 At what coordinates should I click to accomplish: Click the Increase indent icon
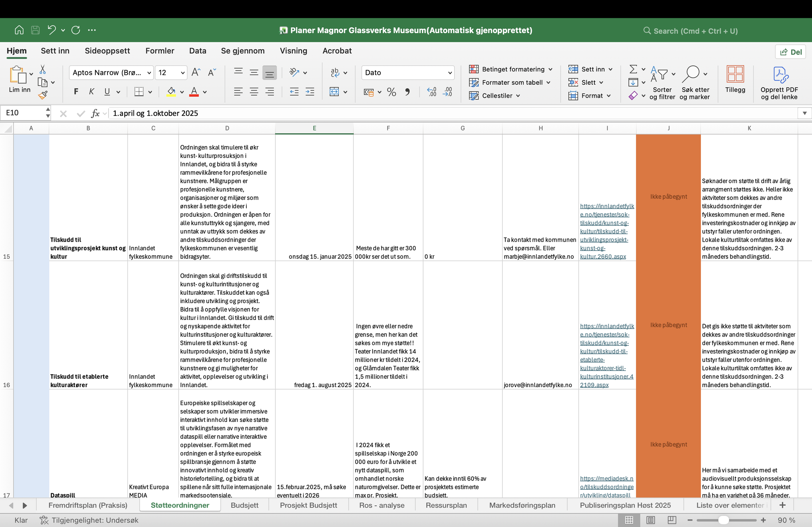tap(310, 92)
